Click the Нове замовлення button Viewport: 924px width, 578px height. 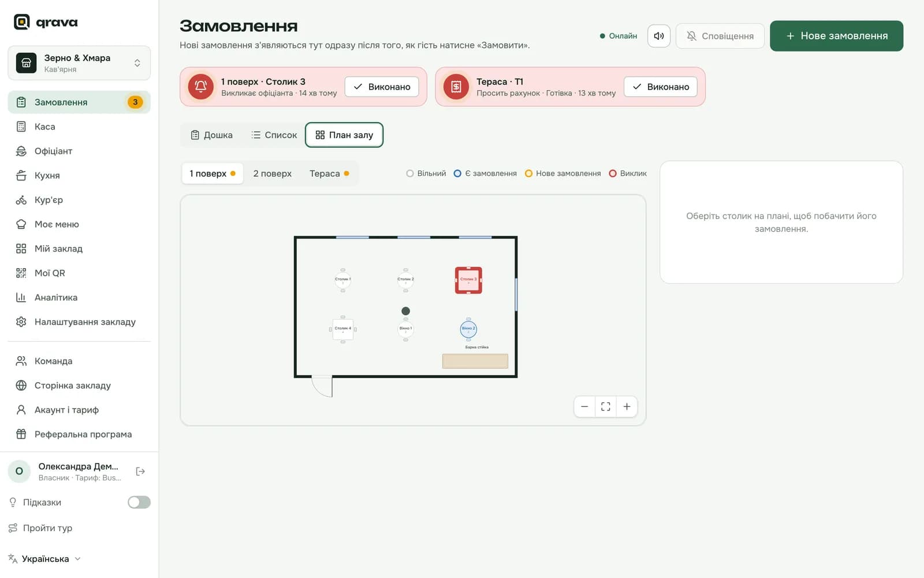[837, 36]
